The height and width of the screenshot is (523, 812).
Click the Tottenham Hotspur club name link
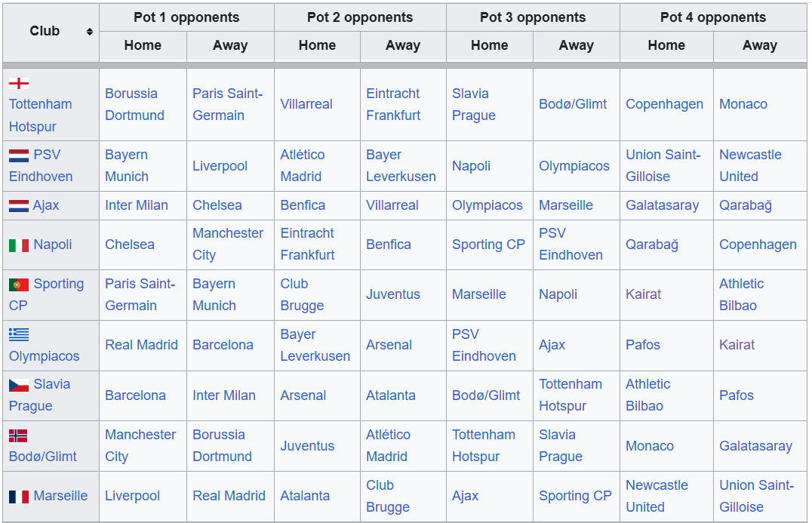41,115
